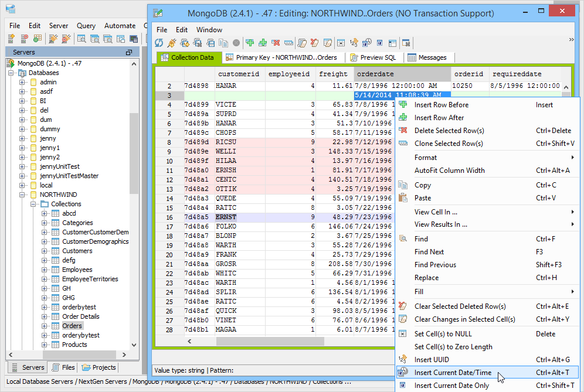Click the Remove Server icon with red minus
Image resolution: width=584 pixels, height=392 pixels.
click(24, 39)
